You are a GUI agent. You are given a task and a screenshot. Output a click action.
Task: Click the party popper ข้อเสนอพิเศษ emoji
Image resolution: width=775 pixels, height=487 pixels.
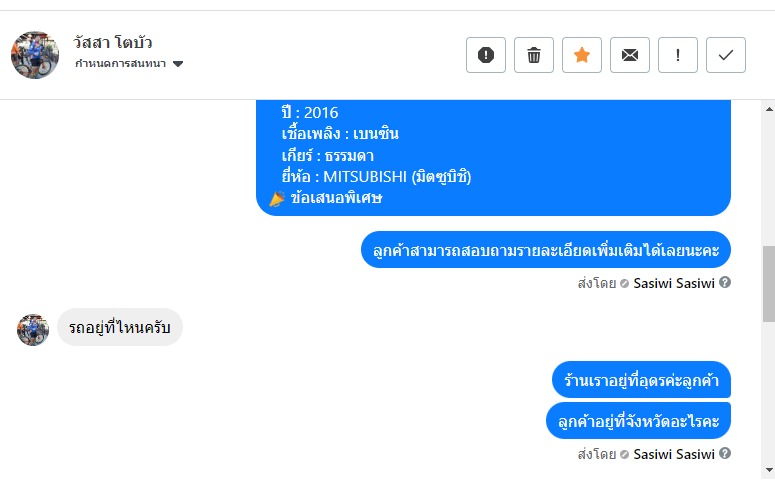pyautogui.click(x=278, y=198)
